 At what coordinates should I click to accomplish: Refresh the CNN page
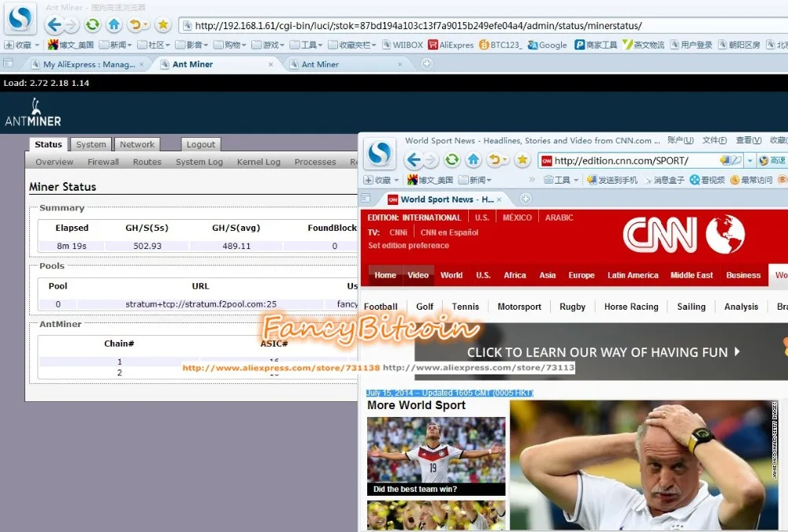click(x=452, y=160)
